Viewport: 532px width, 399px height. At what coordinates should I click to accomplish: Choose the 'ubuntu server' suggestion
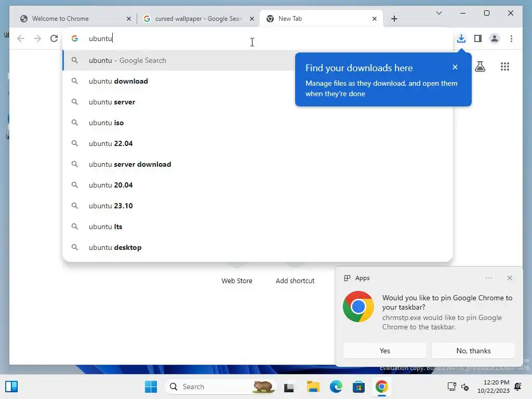[258, 102]
